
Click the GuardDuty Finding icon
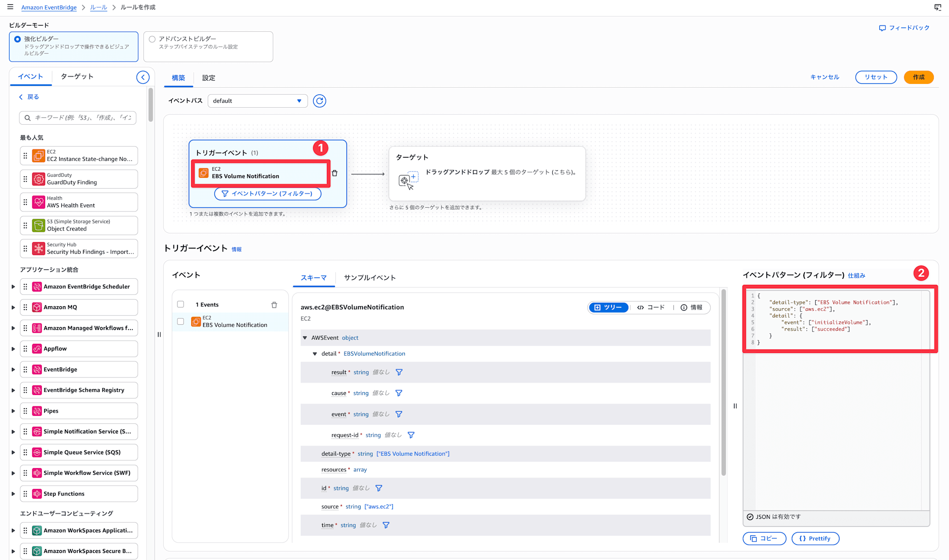tap(38, 179)
